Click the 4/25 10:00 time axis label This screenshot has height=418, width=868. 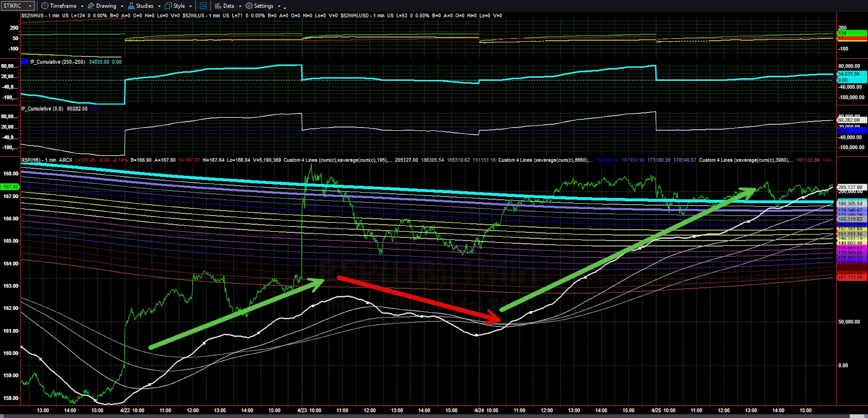[x=663, y=410]
